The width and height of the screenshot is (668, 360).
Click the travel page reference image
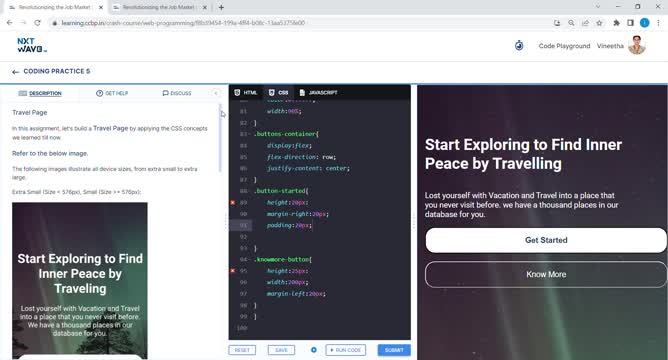click(80, 281)
